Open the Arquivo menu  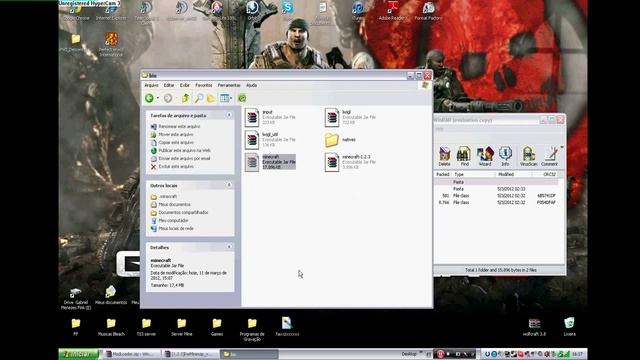click(x=151, y=85)
